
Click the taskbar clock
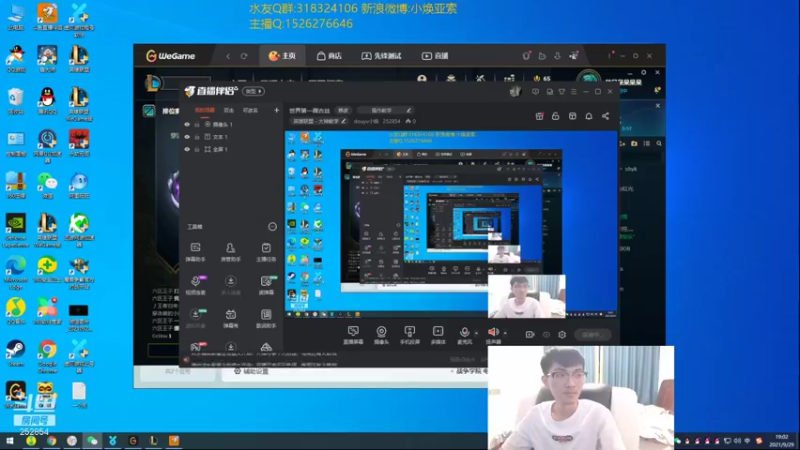[781, 441]
